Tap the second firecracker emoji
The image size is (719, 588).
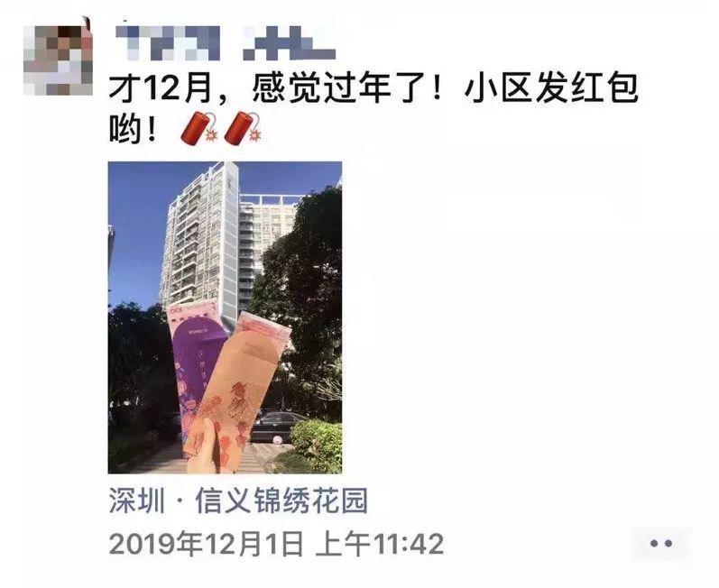click(244, 128)
